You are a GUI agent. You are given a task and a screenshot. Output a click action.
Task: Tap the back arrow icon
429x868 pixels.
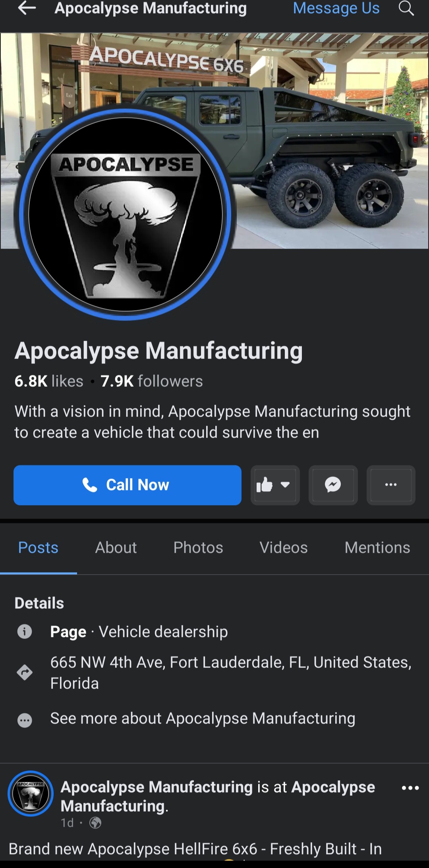coord(27,8)
